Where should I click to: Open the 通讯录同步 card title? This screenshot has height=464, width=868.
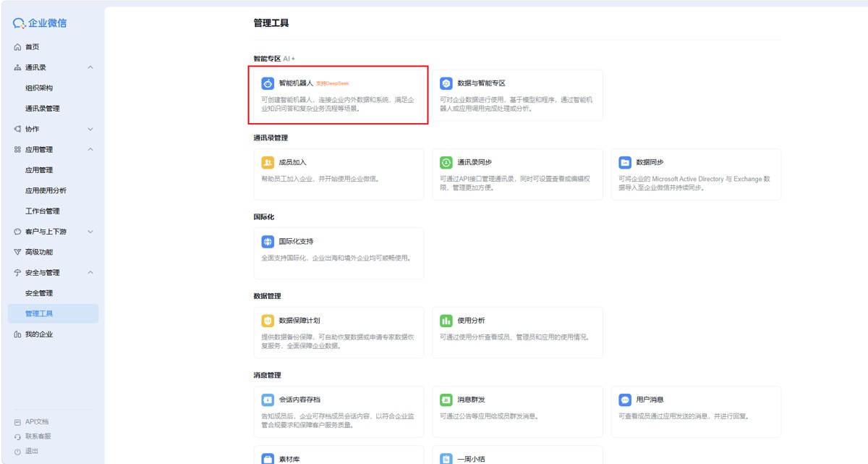click(x=475, y=163)
